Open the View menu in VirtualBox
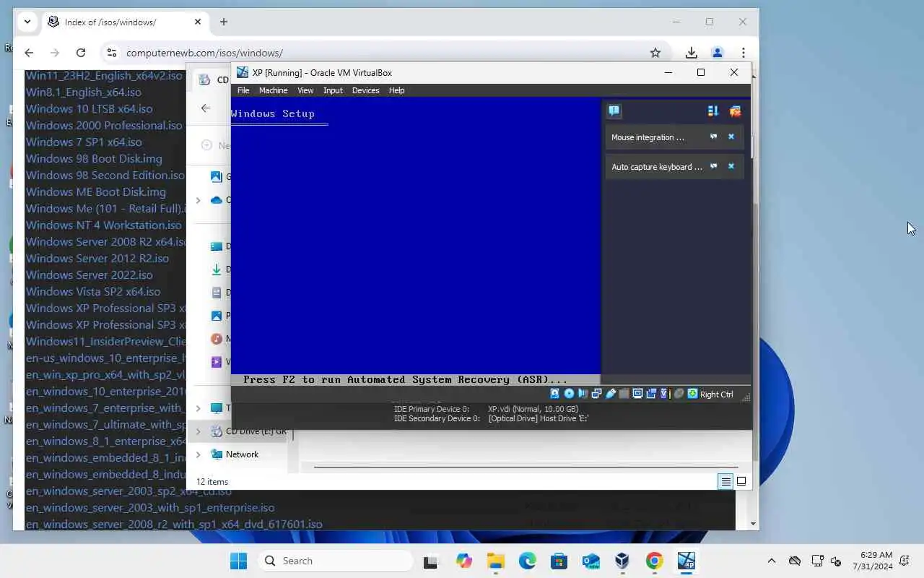 305,90
